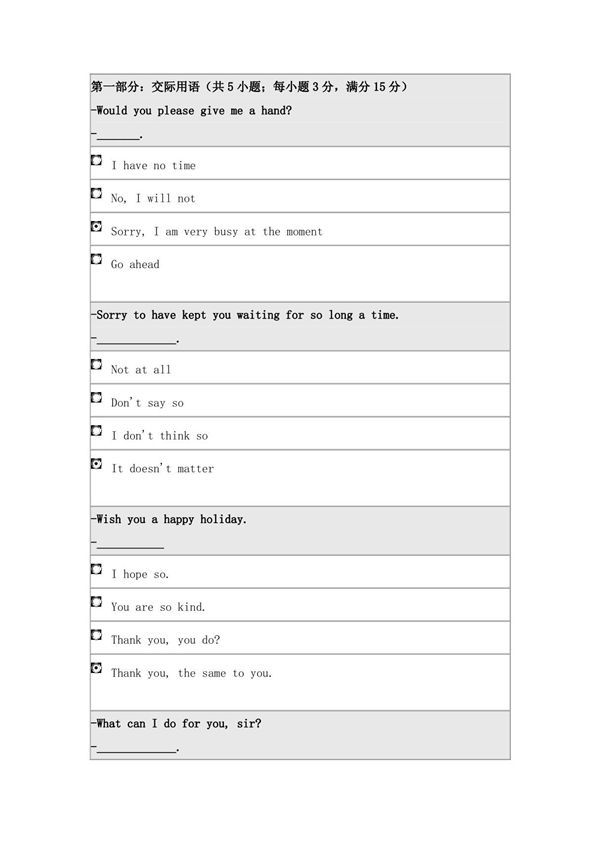Click the 'Sorry to have kept you waiting' question

tap(245, 315)
